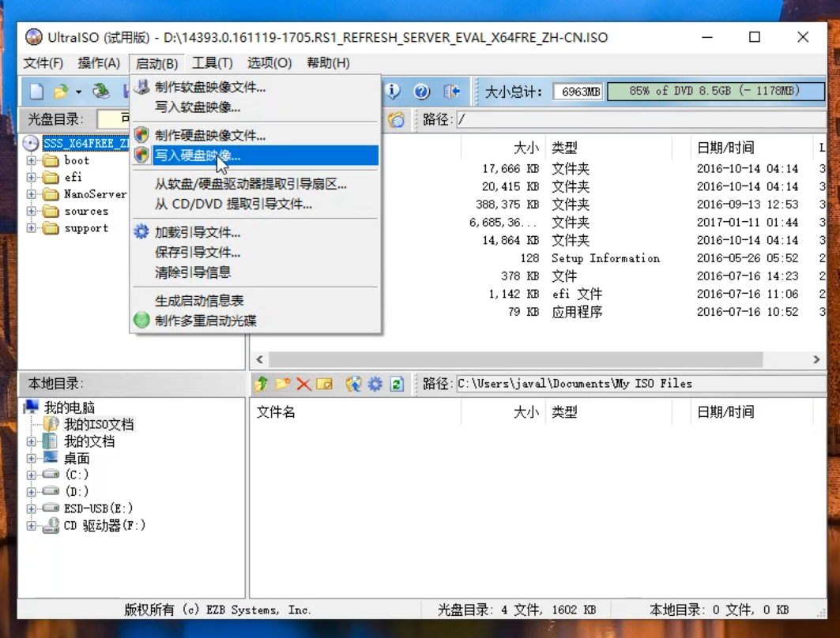Choose 从 CD/DVD 提取引导文件 entry
Screen dimensions: 840x638
(255, 204)
